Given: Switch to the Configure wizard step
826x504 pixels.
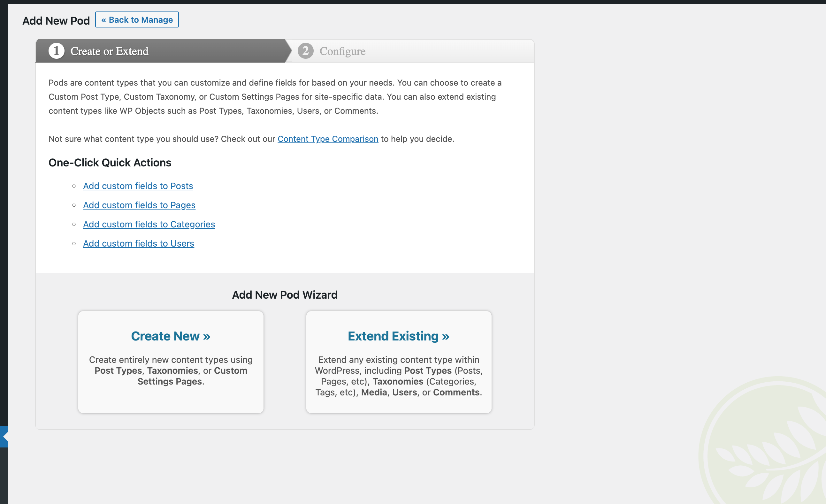Looking at the screenshot, I should tap(342, 51).
